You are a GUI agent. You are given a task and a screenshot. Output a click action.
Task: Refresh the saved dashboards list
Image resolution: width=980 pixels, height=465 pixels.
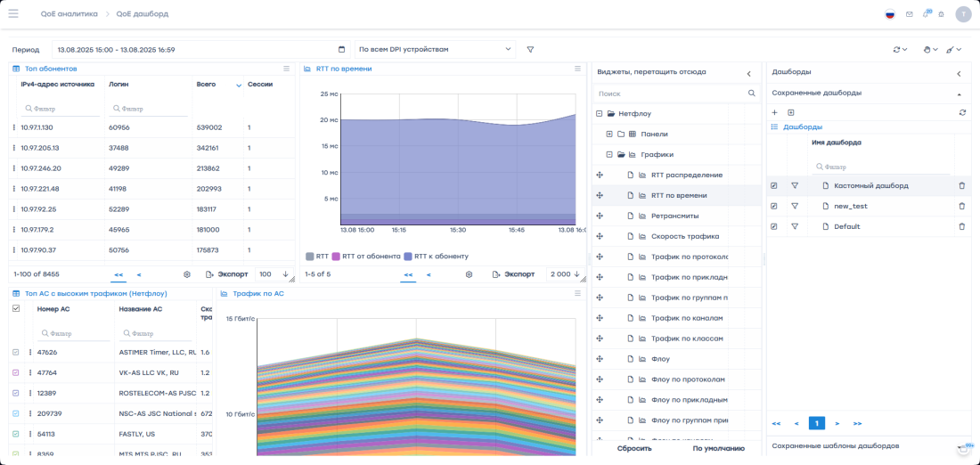(962, 112)
